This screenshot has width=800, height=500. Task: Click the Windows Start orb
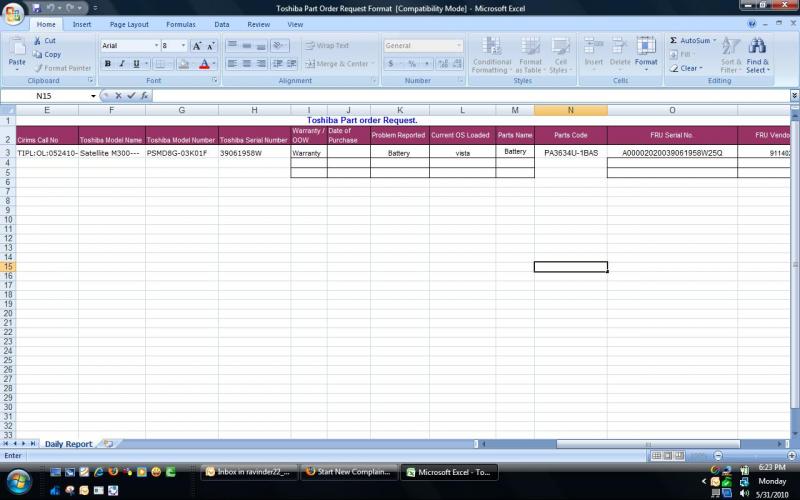(x=19, y=482)
